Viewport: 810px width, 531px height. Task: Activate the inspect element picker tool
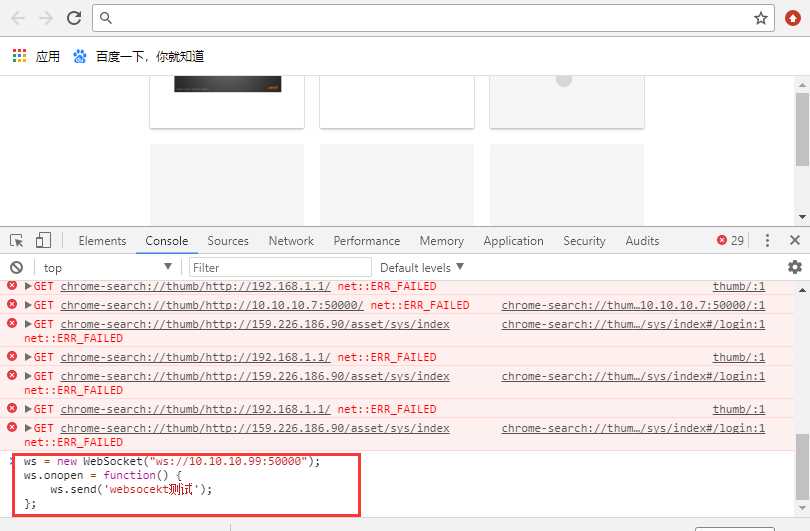pyautogui.click(x=17, y=240)
